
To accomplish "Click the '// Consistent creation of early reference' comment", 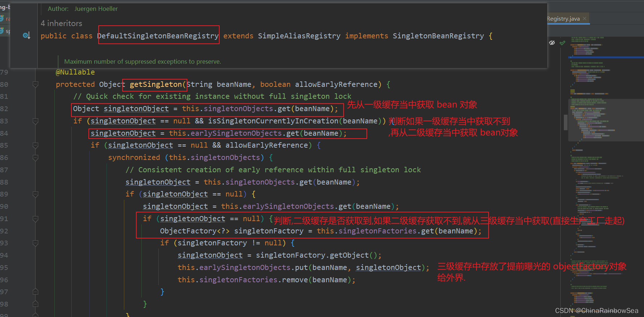I will (x=273, y=170).
